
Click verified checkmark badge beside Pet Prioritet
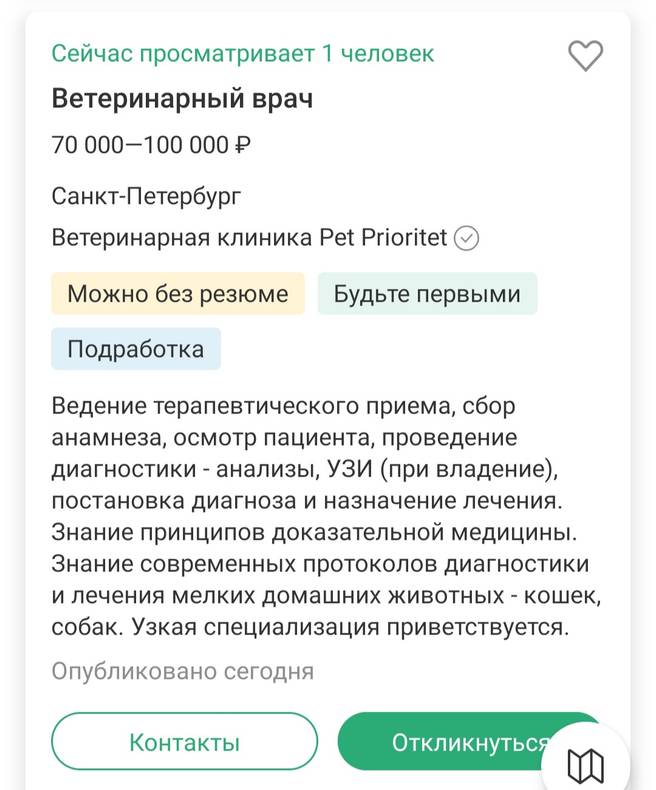[x=467, y=238]
